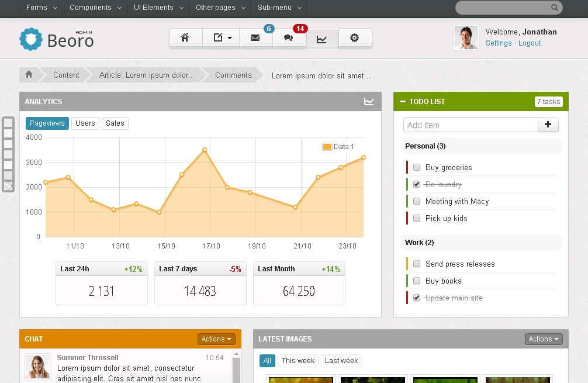Image resolution: width=588 pixels, height=383 pixels.
Task: Click the plus button to add todo item
Action: 548,125
